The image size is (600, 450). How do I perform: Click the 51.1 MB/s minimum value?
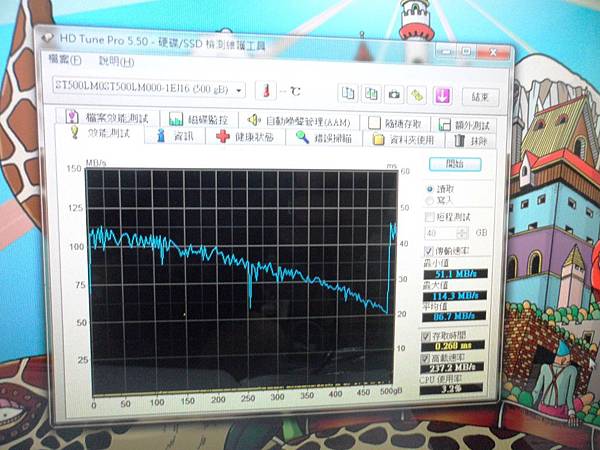455,274
